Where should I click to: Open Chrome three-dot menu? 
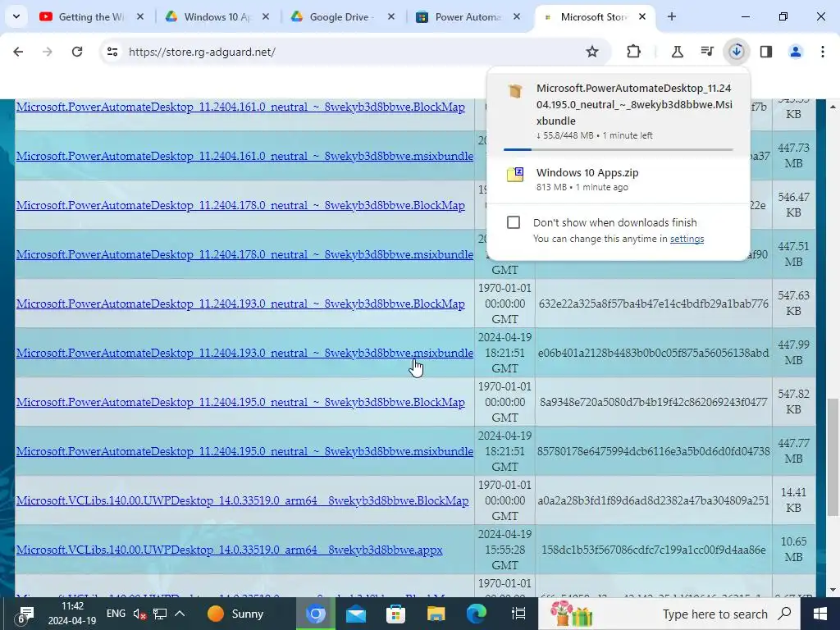(x=823, y=52)
